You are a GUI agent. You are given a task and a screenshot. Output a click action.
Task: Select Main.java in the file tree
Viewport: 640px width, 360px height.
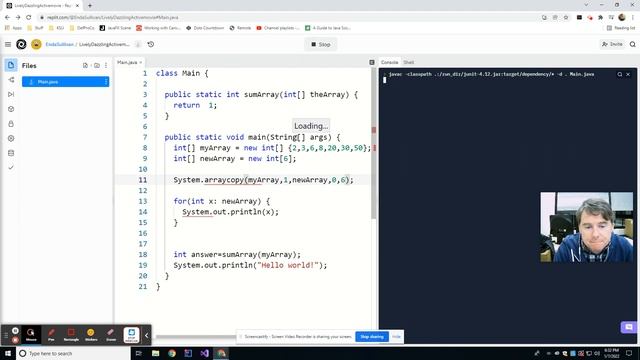(65, 82)
